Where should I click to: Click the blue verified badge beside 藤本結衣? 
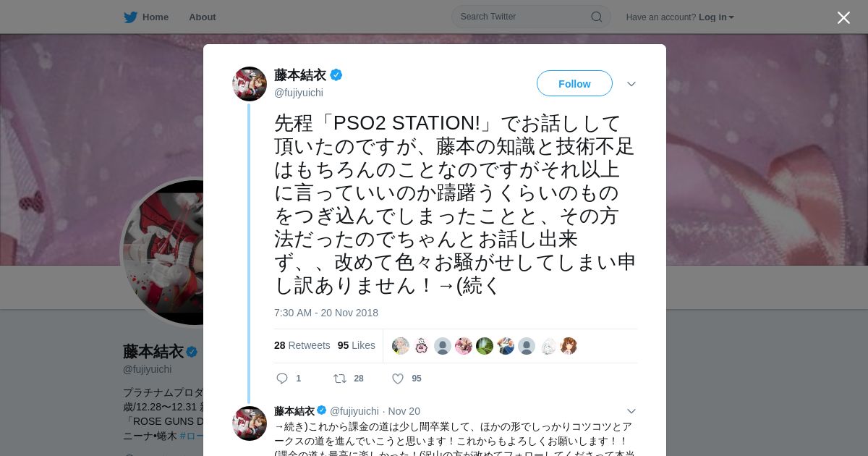[x=336, y=75]
